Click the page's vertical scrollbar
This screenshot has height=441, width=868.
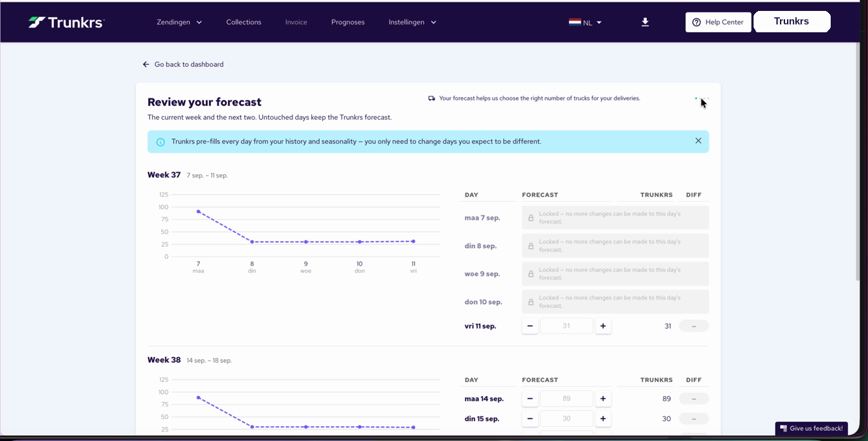click(857, 161)
